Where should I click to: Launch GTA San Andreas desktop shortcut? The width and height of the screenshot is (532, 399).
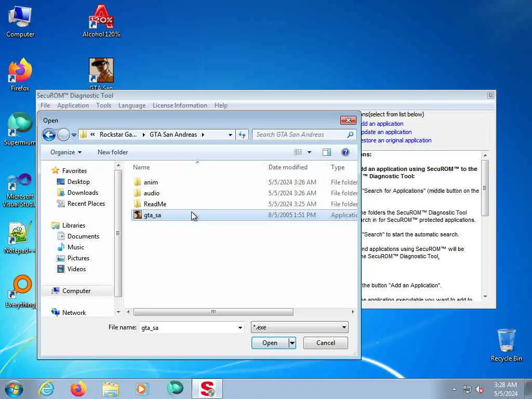pyautogui.click(x=101, y=74)
